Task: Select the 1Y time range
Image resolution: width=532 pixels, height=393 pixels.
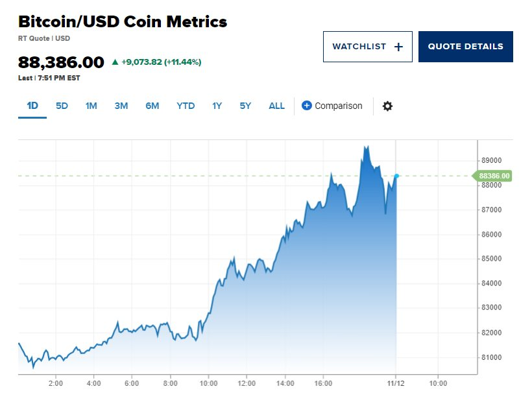Action: [x=217, y=106]
